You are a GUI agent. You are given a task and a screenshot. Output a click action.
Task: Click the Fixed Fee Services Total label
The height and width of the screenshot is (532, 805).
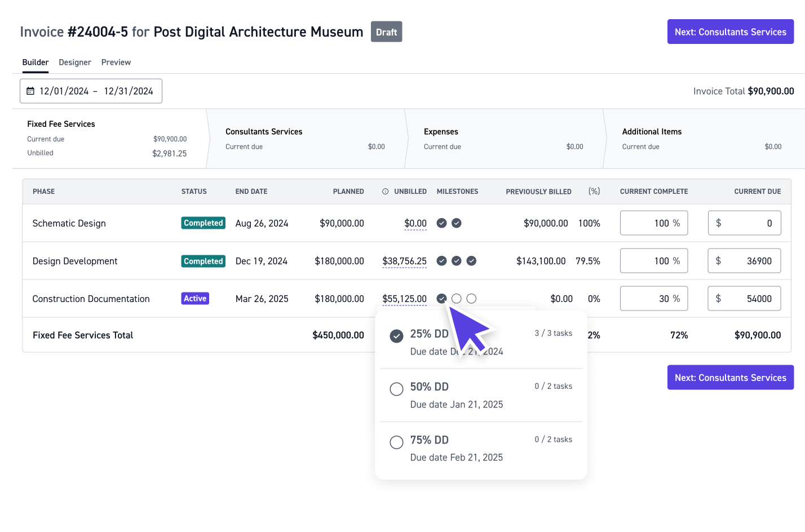(83, 335)
